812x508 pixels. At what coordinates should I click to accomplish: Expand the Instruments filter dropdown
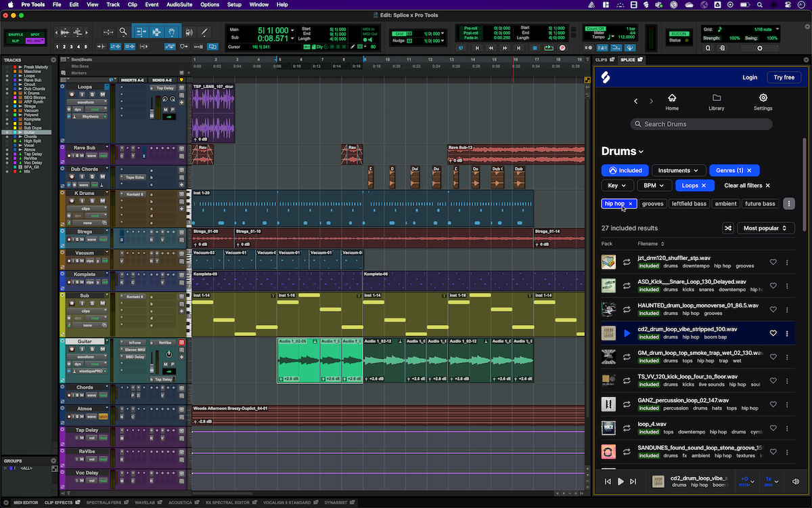679,171
